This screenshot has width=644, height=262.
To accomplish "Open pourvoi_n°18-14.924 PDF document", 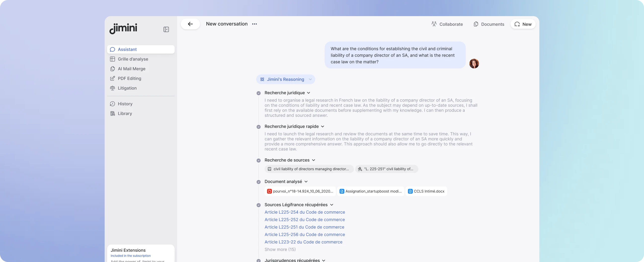I will pos(300,191).
